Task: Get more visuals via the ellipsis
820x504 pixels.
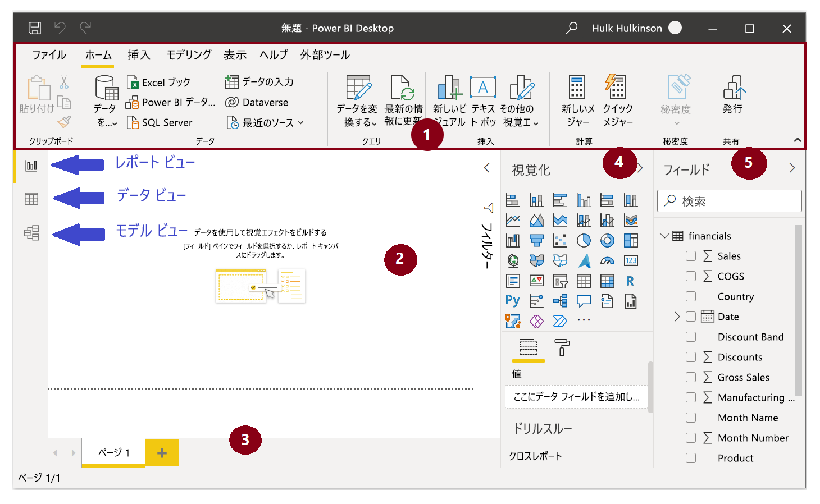Action: 584,320
